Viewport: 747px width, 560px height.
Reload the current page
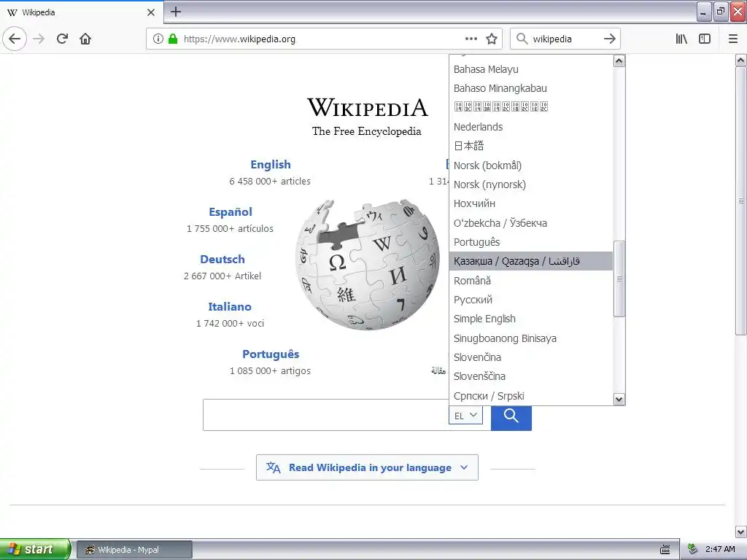(x=62, y=39)
